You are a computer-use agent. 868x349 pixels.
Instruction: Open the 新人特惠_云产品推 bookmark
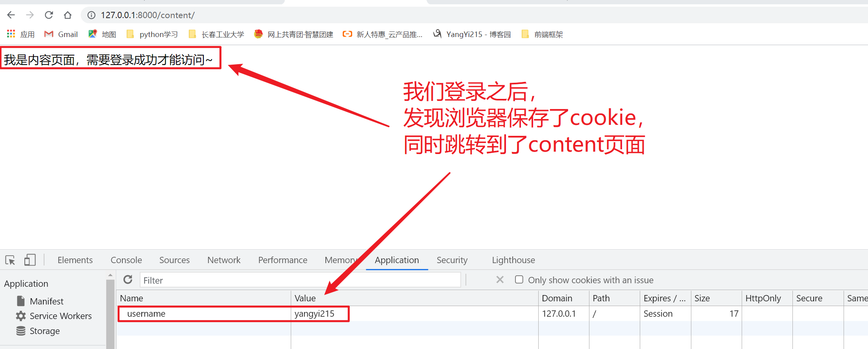click(382, 34)
